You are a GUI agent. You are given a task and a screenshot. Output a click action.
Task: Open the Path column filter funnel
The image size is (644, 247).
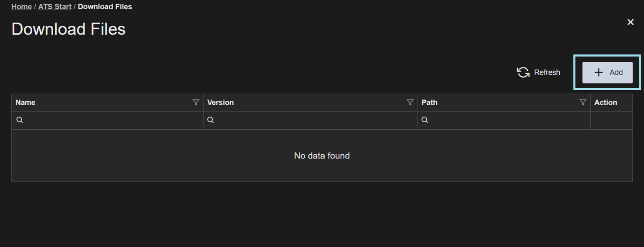(x=583, y=102)
